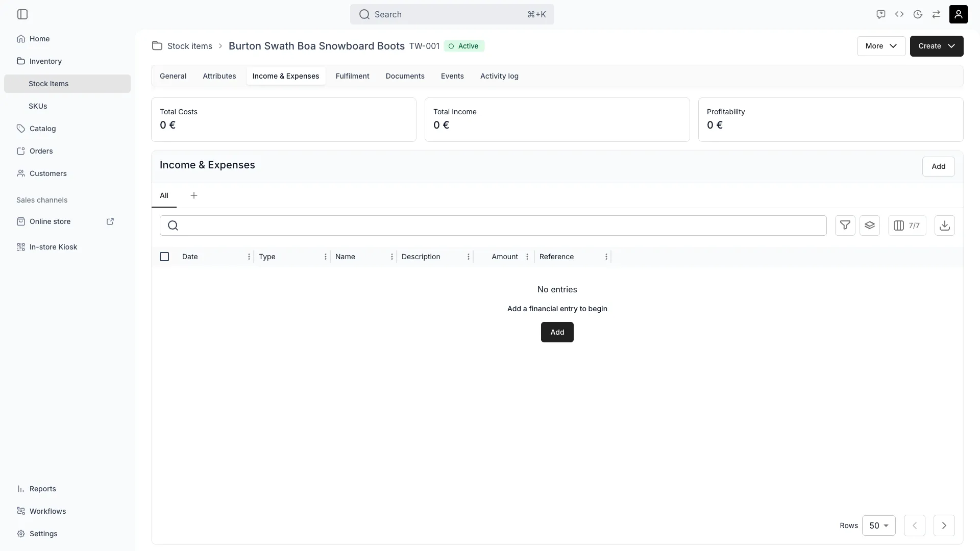Viewport: 980px width, 551px height.
Task: Open the Fulfilment tab
Action: click(x=353, y=76)
